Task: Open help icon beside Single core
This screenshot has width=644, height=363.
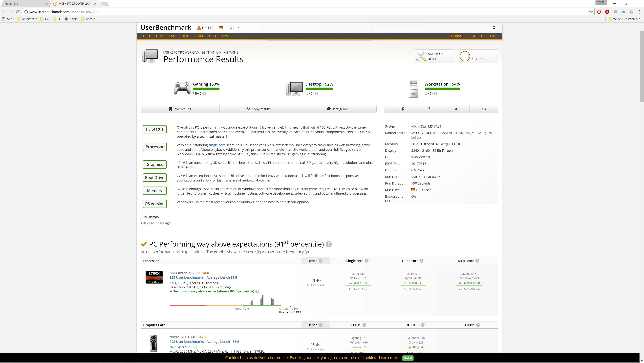Action: point(367,261)
